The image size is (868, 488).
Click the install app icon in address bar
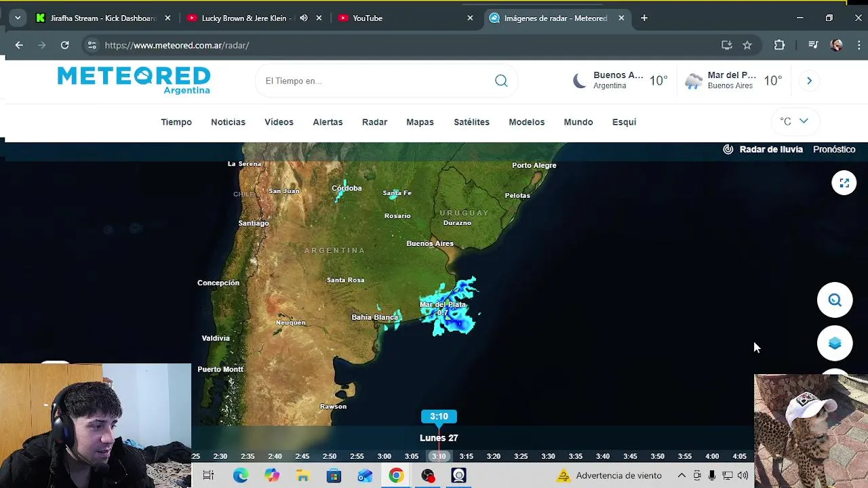727,45
